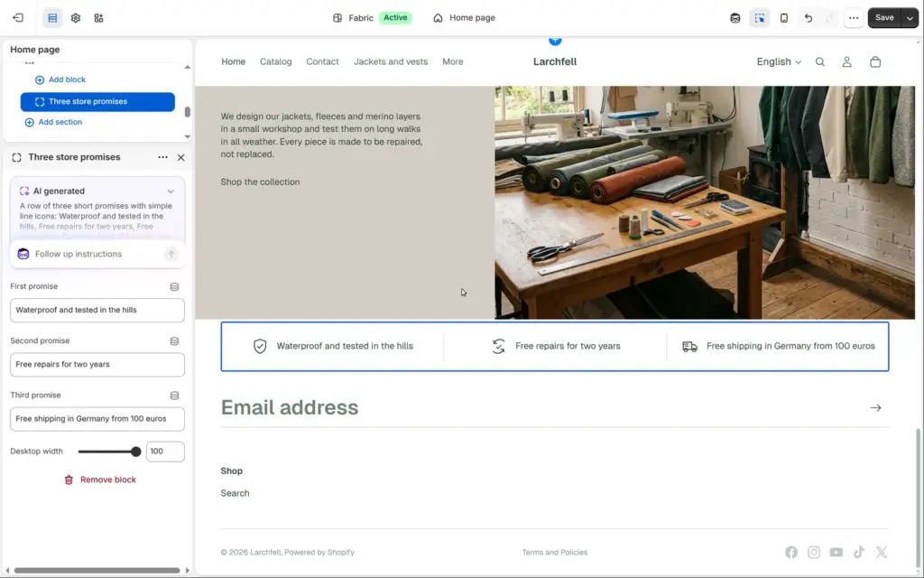Screen dimensions: 924x578
Task: Click the store search icon
Action: [819, 62]
